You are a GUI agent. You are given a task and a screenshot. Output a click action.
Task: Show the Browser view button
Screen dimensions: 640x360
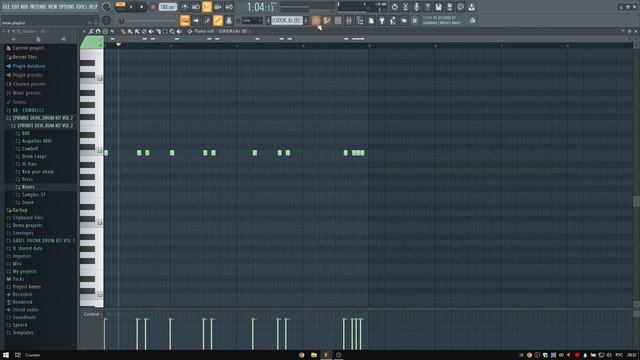360,20
